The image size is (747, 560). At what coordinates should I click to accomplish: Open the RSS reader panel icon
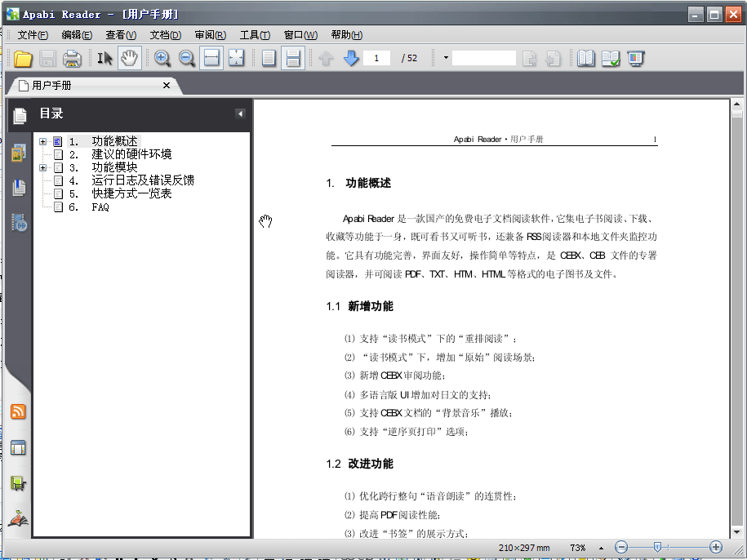coord(18,412)
